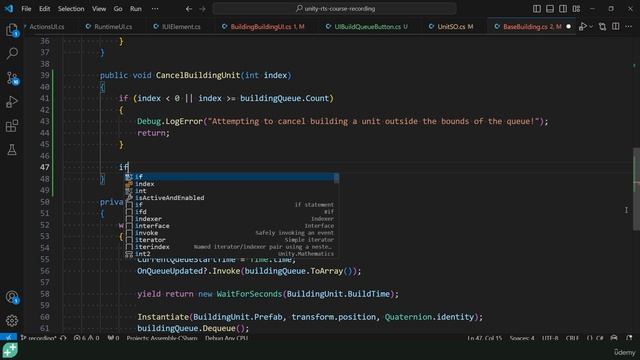Open editor More Actions ellipsis
The image size is (640, 360).
point(629,27)
